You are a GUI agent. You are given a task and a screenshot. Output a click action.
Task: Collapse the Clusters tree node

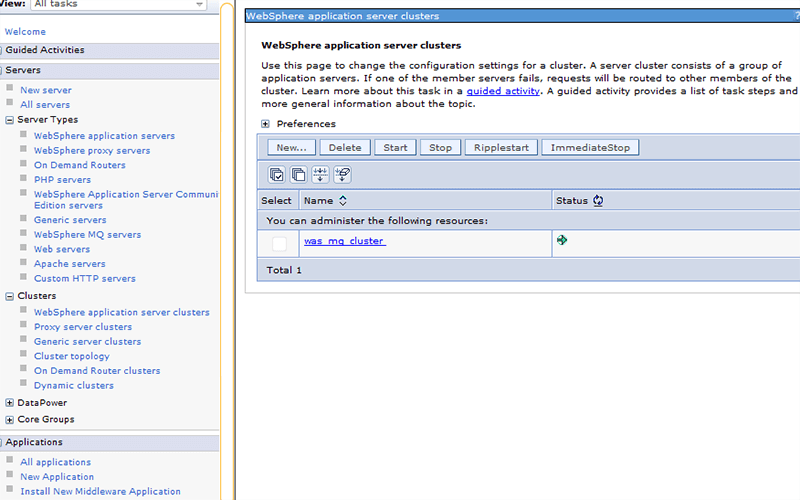[9, 296]
